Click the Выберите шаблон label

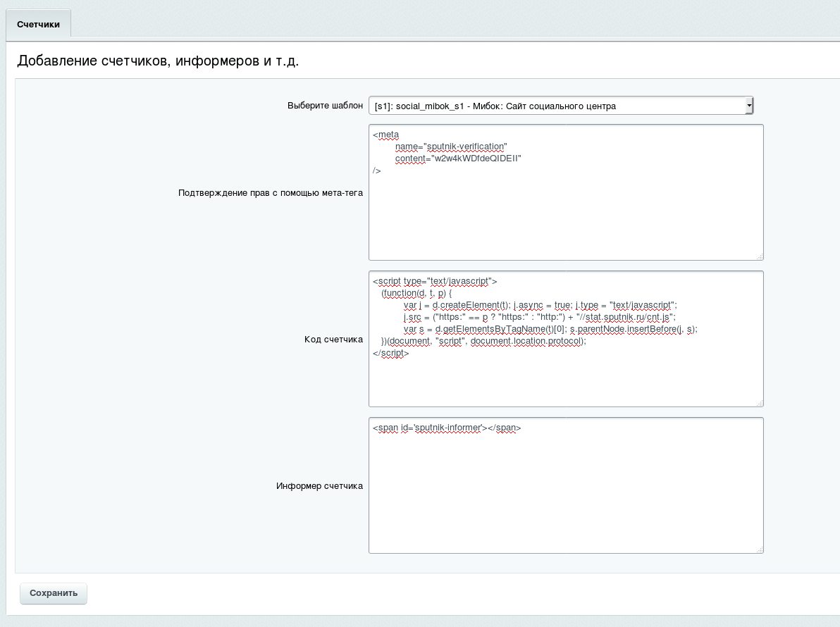point(325,106)
